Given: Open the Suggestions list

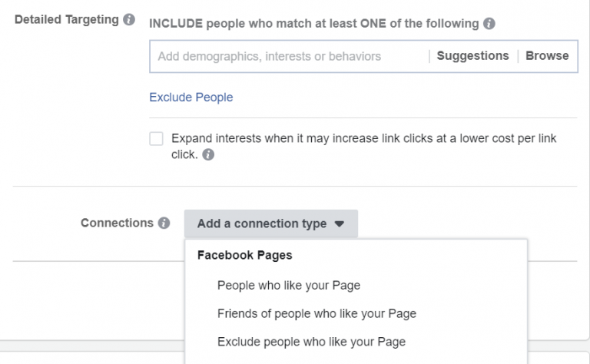Looking at the screenshot, I should pyautogui.click(x=472, y=56).
